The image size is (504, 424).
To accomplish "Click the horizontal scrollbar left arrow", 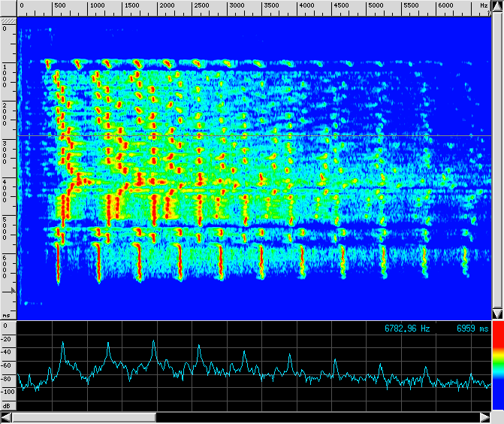I will click(x=8, y=416).
